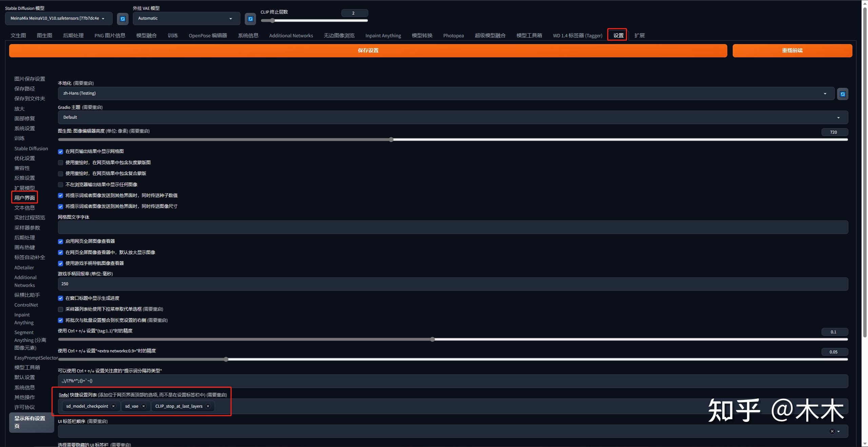Refresh the localization list icon
868x447 pixels.
[x=843, y=94]
